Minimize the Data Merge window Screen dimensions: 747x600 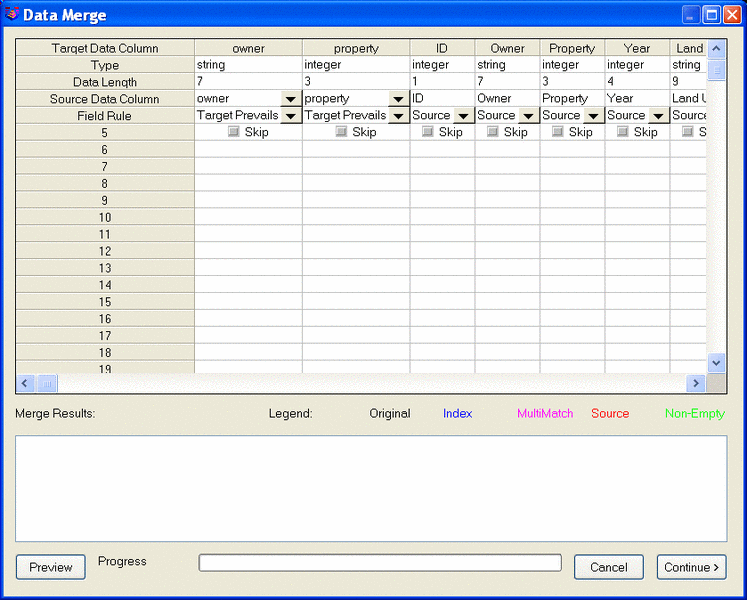[691, 15]
